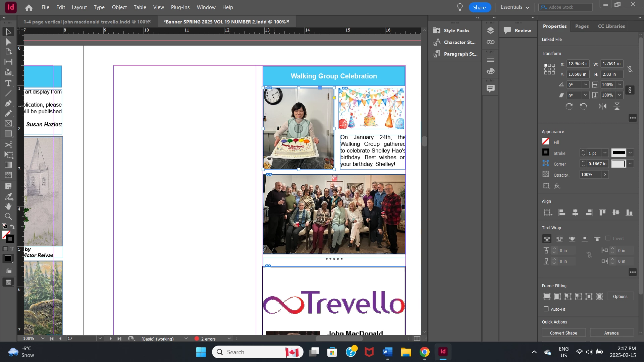Toggle constrain proportions for scaling link
This screenshot has width=644, height=362.
(x=630, y=90)
